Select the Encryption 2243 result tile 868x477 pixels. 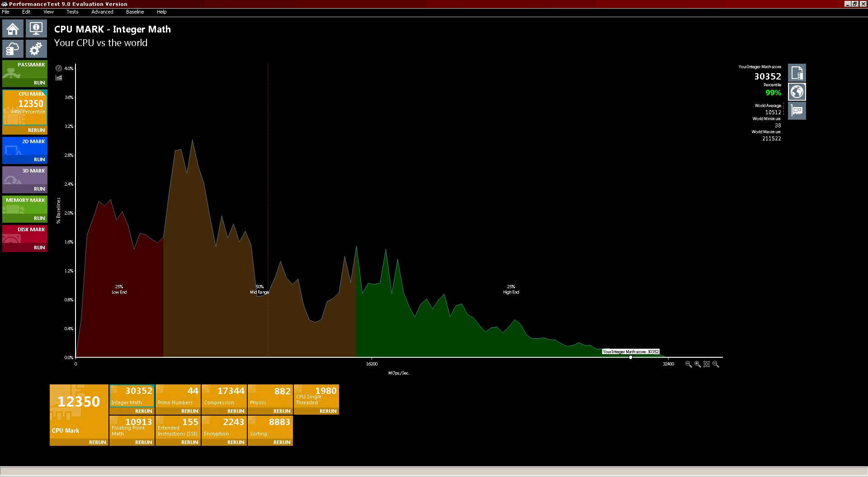224,427
